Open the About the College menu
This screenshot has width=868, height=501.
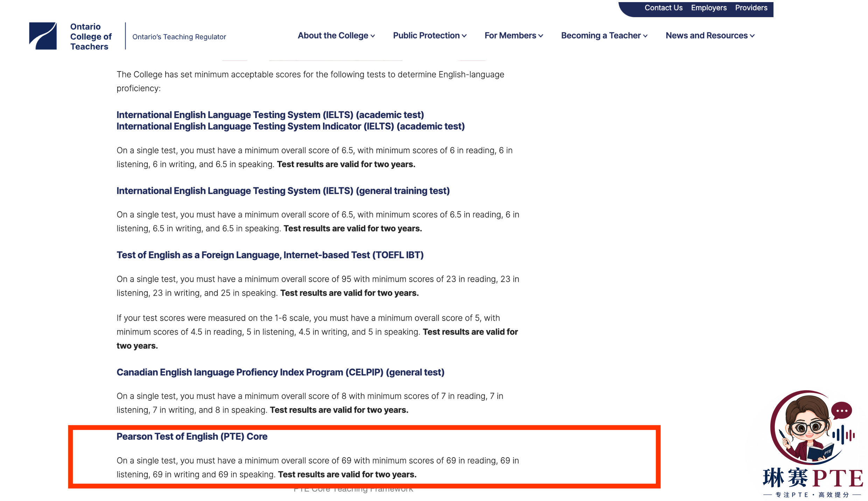(x=336, y=35)
